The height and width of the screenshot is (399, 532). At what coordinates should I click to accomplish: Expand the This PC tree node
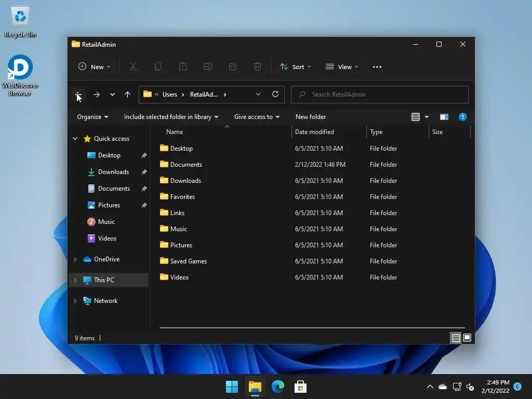click(x=75, y=280)
